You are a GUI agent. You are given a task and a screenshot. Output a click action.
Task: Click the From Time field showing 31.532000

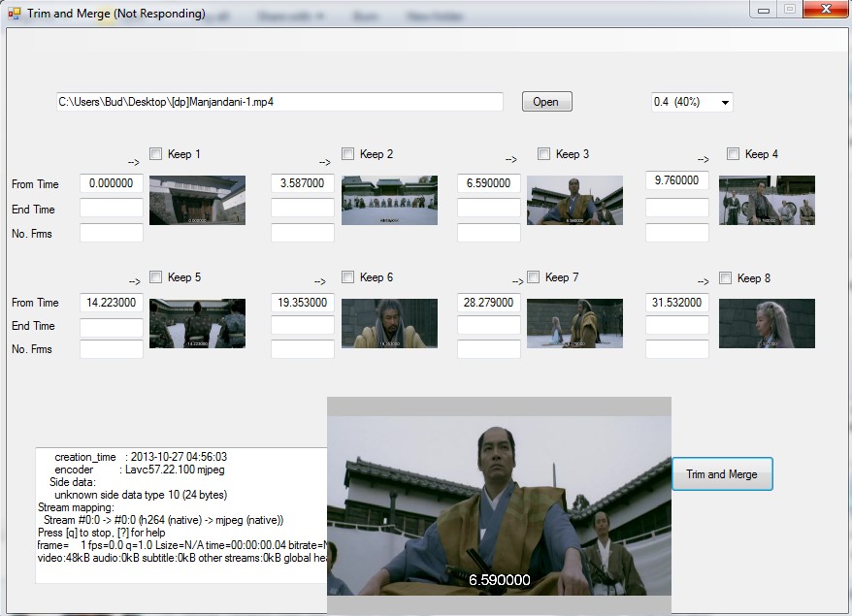(677, 303)
